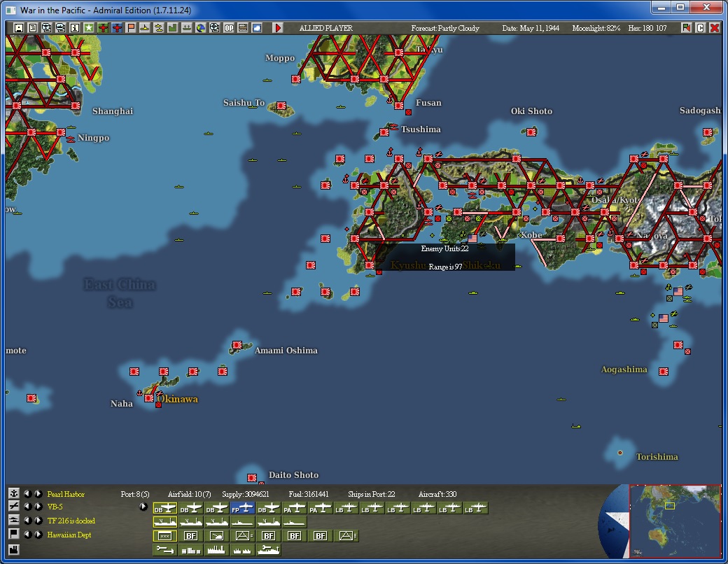Screen dimensions: 728x564
Task: Select the blue FP floatplane unit icon
Action: [x=243, y=508]
